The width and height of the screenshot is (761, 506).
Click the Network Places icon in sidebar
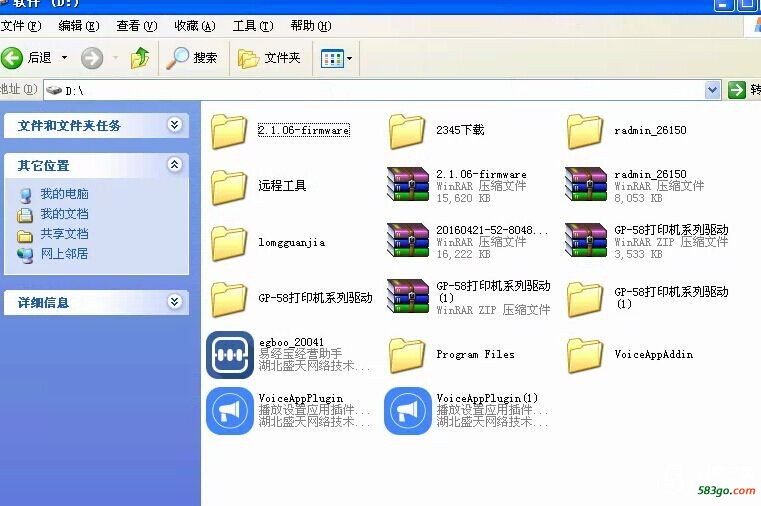25,255
